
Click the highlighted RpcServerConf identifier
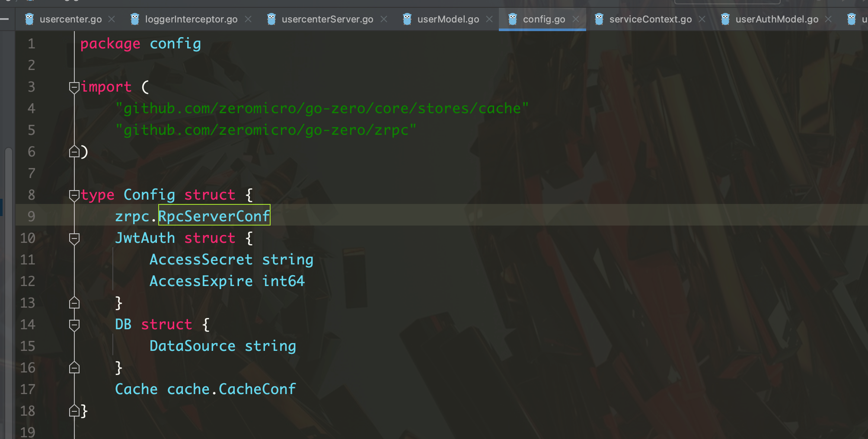[x=214, y=216]
